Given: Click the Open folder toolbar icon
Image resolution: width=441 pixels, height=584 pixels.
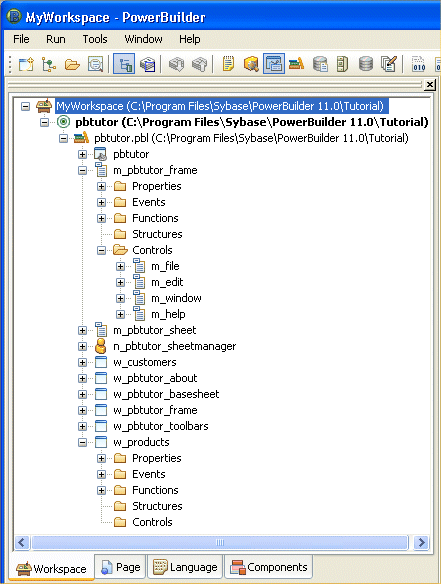Looking at the screenshot, I should coord(72,64).
